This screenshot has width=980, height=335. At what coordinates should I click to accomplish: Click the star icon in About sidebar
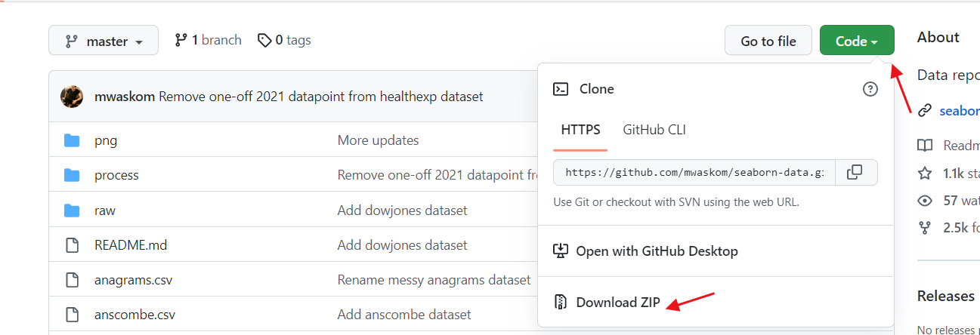925,173
